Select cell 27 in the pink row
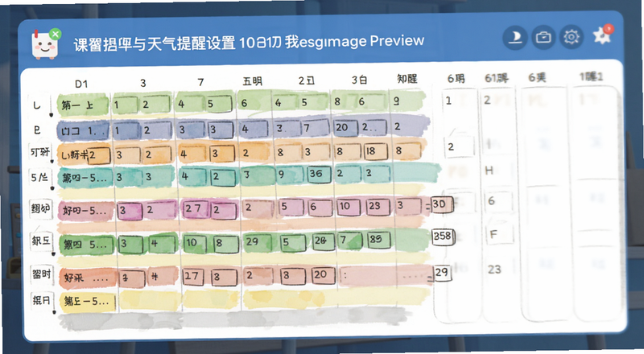The image size is (644, 354). 194,209
